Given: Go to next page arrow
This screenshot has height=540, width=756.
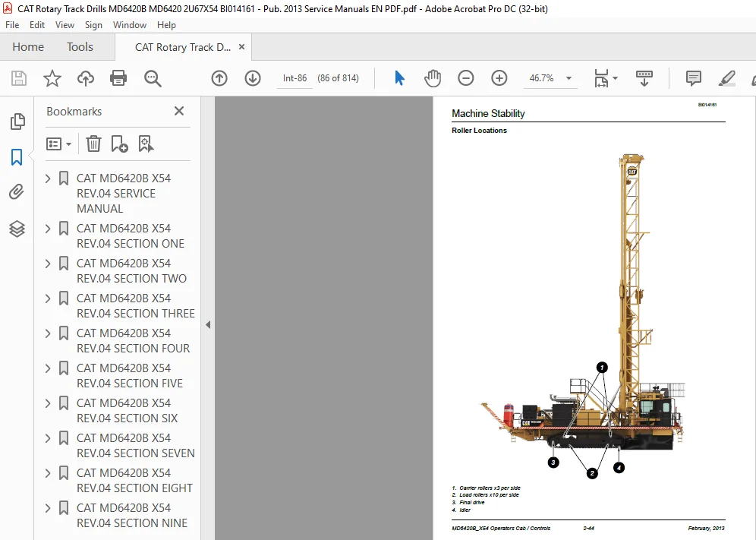Looking at the screenshot, I should 253,78.
